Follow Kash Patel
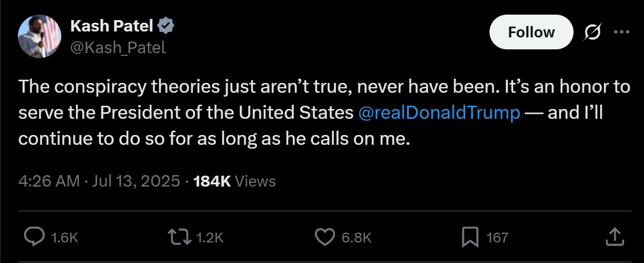The width and height of the screenshot is (644, 263). (531, 32)
